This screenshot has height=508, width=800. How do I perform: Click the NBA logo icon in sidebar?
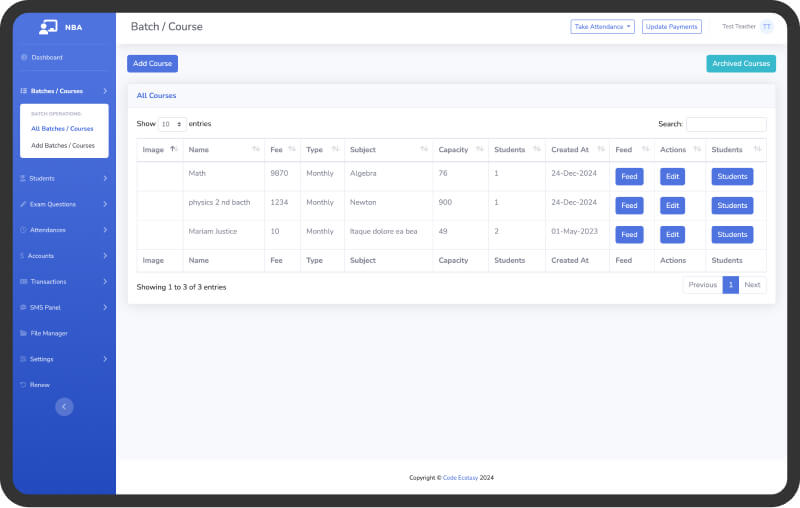48,27
